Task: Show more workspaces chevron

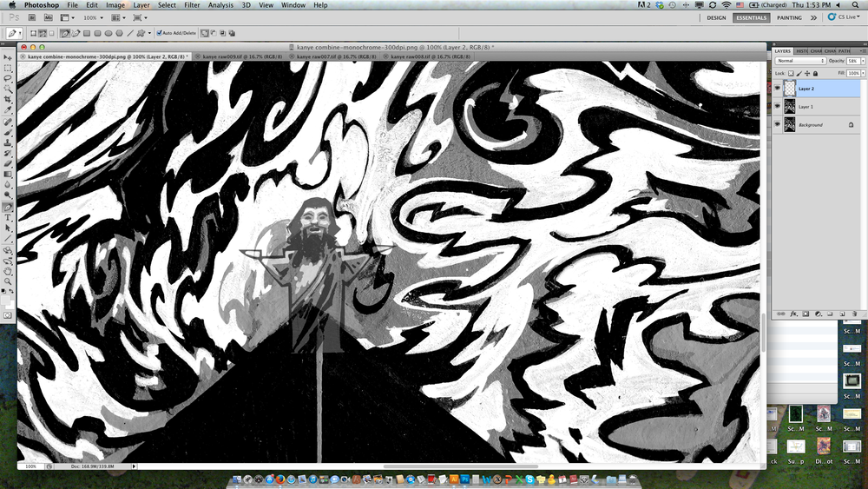Action: coord(813,17)
